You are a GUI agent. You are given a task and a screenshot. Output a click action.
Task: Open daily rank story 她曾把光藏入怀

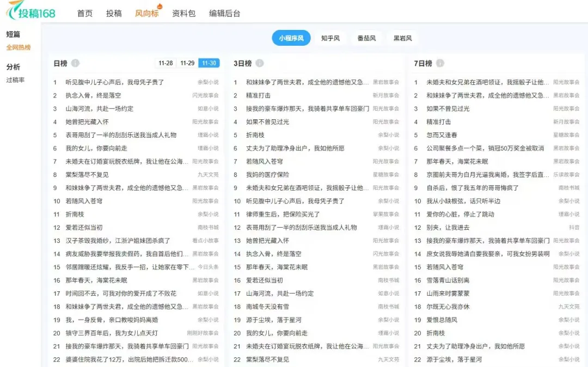click(87, 122)
